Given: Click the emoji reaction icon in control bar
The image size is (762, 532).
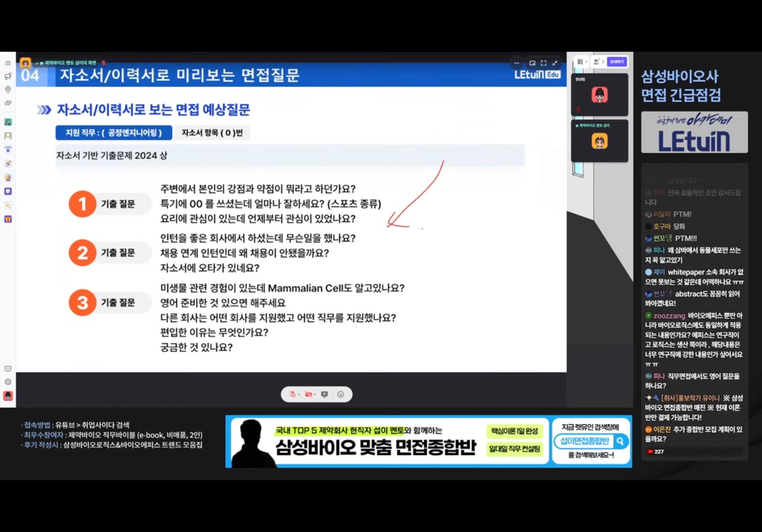Looking at the screenshot, I should (340, 395).
